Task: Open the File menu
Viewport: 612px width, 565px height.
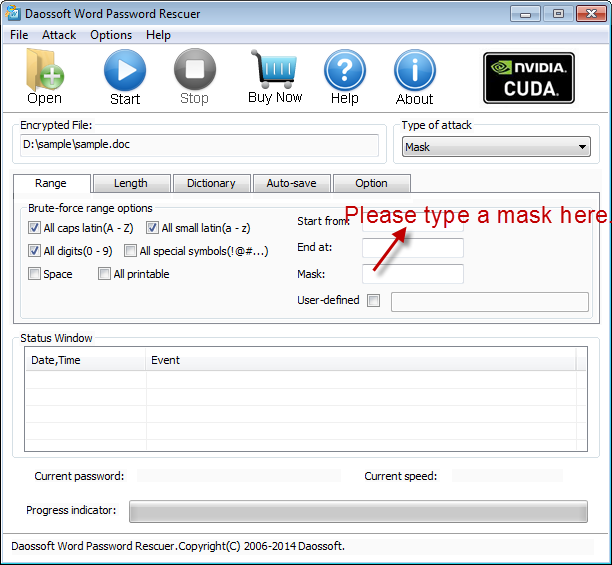Action: [x=19, y=35]
